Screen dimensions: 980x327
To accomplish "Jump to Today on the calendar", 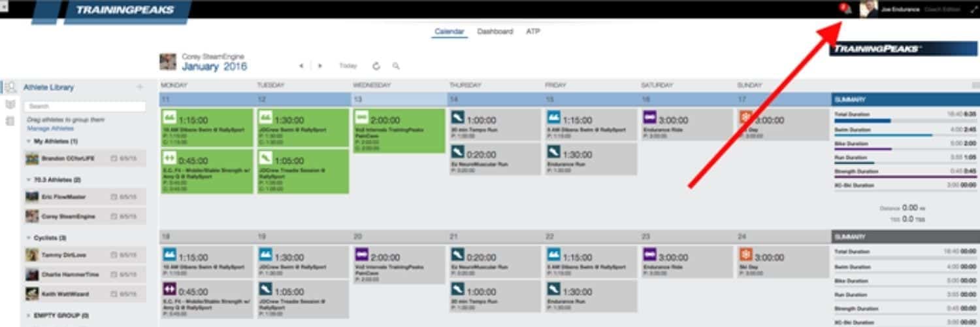I will 348,66.
